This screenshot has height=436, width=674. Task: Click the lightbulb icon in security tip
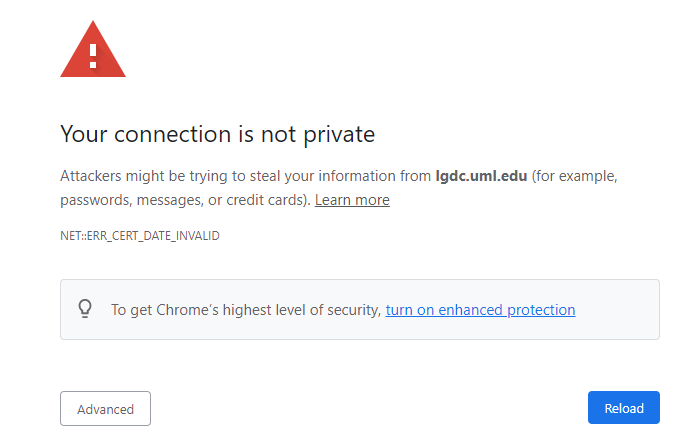86,309
